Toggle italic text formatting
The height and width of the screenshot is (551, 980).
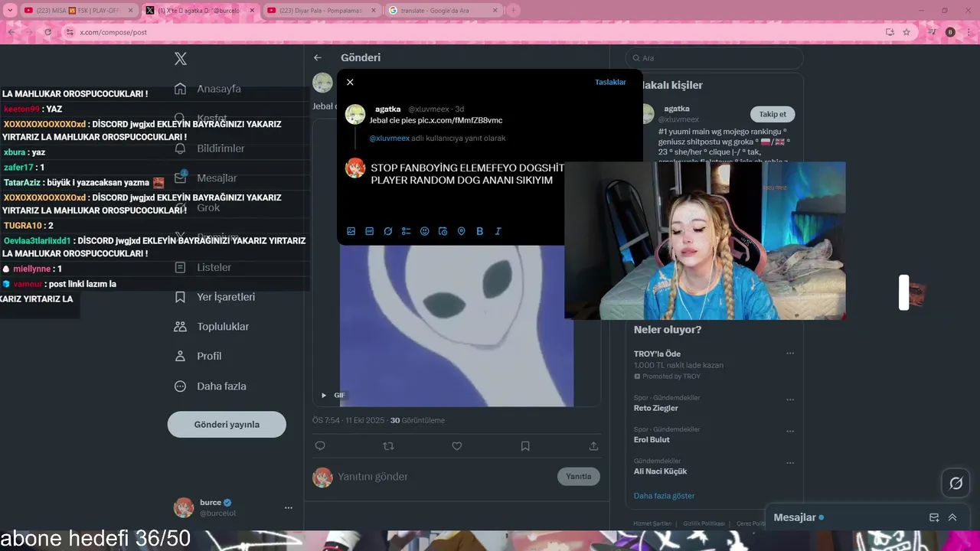[498, 231]
